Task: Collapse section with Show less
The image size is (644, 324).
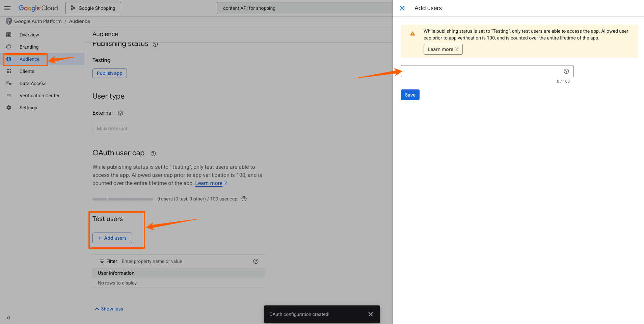Action: point(109,309)
